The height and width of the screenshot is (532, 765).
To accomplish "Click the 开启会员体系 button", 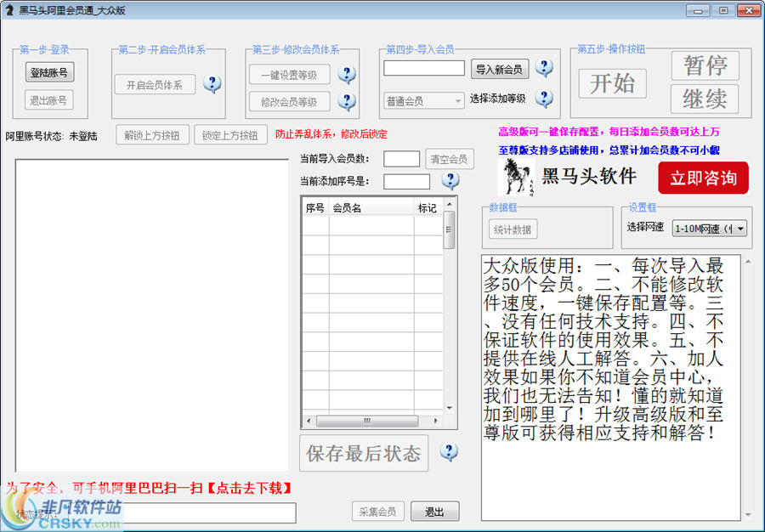I will point(156,85).
